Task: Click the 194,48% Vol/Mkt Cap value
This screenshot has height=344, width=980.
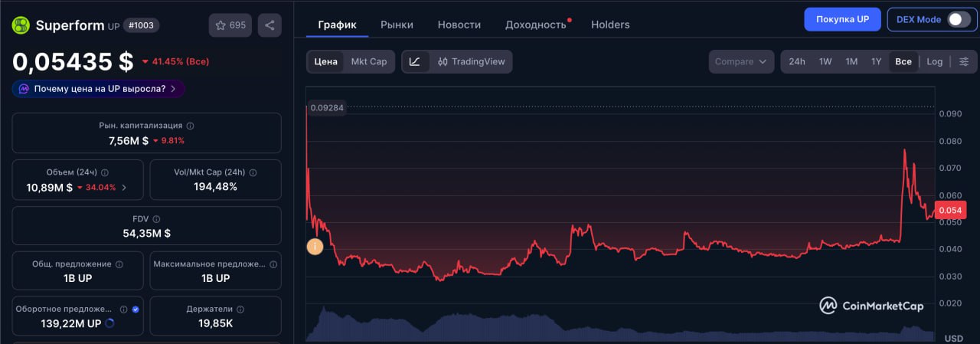Action: (215, 187)
